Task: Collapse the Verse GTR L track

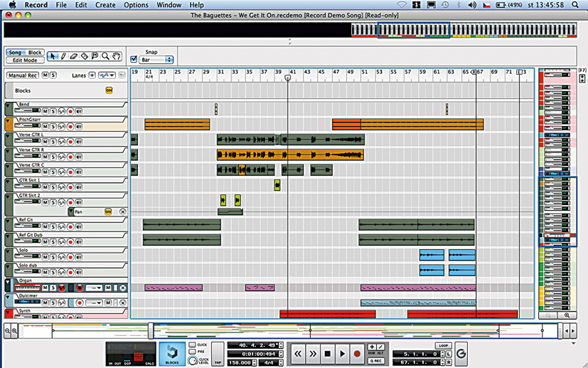Action: coord(8,137)
